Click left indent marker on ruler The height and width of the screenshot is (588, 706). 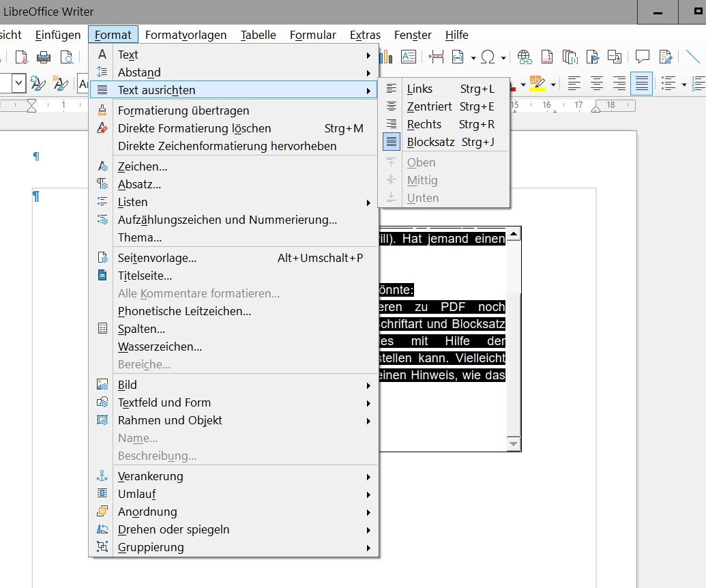click(x=31, y=106)
